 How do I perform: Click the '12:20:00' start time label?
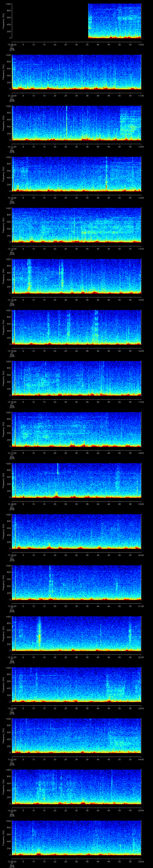12,606
